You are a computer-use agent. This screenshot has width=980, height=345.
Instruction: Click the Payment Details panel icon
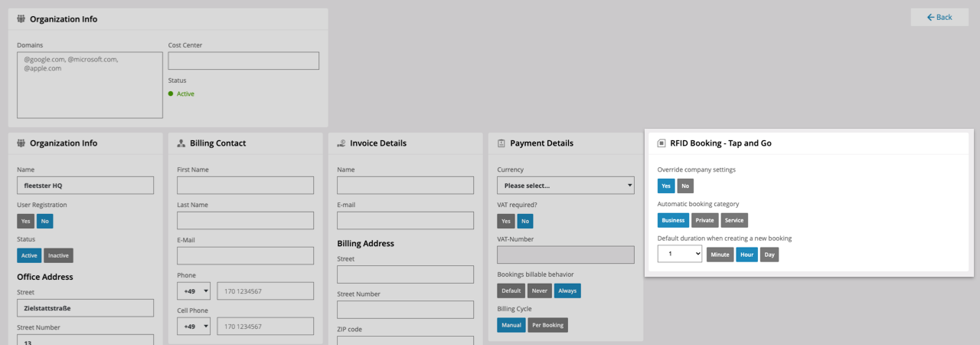[x=501, y=143]
